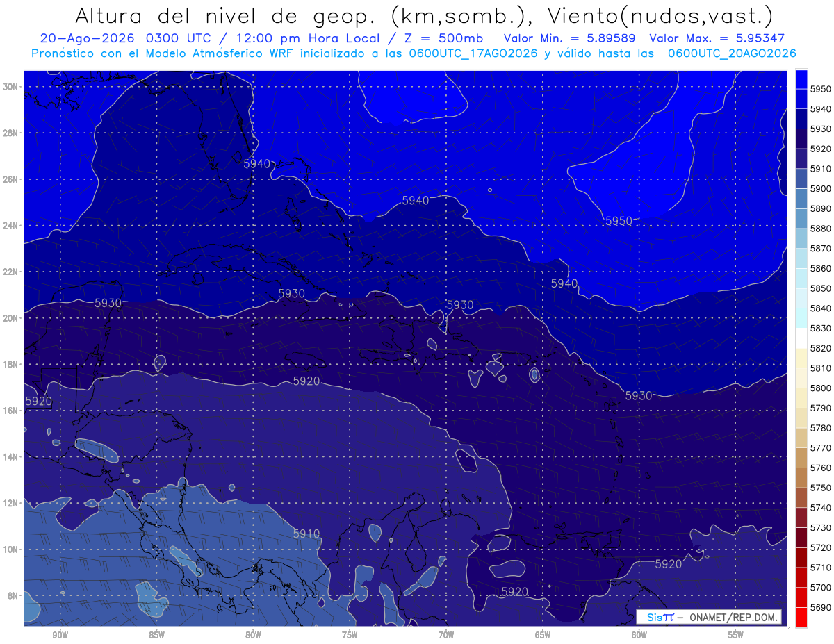Click the 5740 value in the color legend
This screenshot has width=834, height=644.
821,508
